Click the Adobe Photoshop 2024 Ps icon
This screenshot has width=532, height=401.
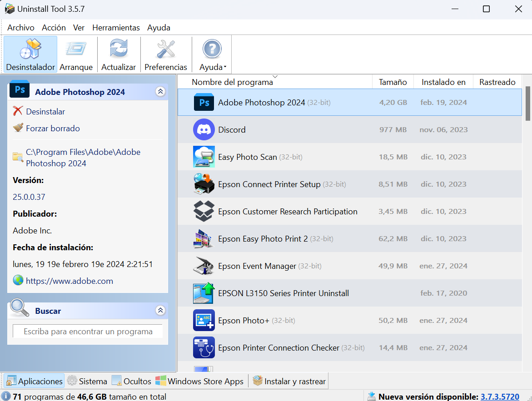[x=204, y=102]
